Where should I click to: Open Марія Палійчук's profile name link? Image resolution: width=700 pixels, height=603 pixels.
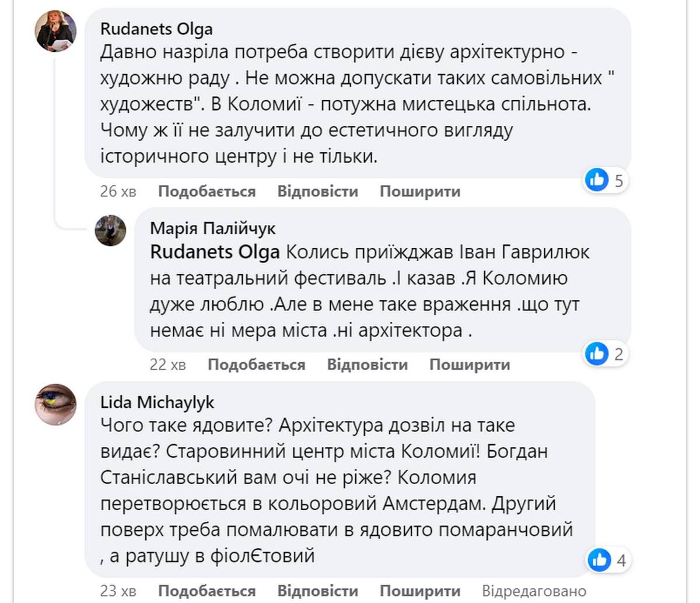coord(213,229)
